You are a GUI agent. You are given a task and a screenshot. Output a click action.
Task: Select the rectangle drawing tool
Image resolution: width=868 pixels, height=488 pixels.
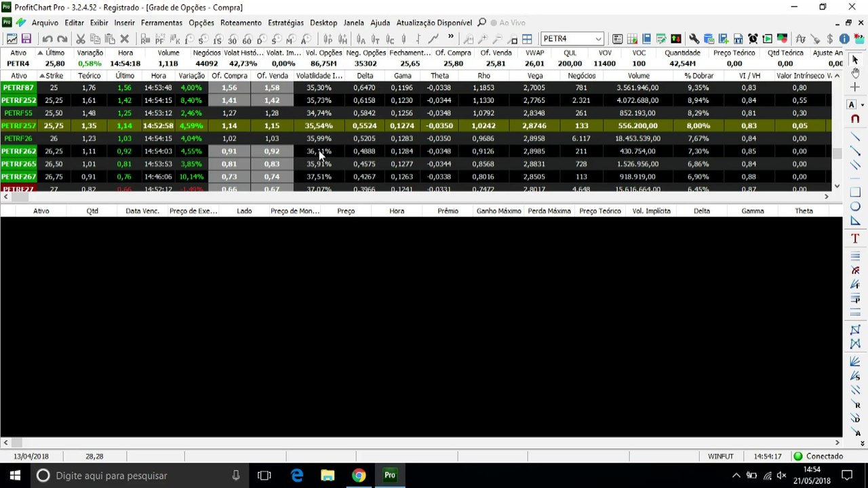(855, 192)
